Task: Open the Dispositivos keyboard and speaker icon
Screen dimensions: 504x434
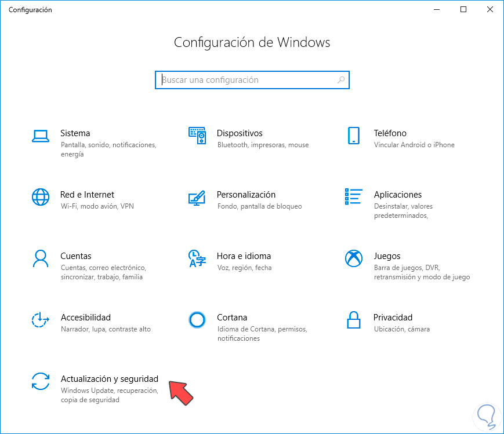Action: pos(197,136)
